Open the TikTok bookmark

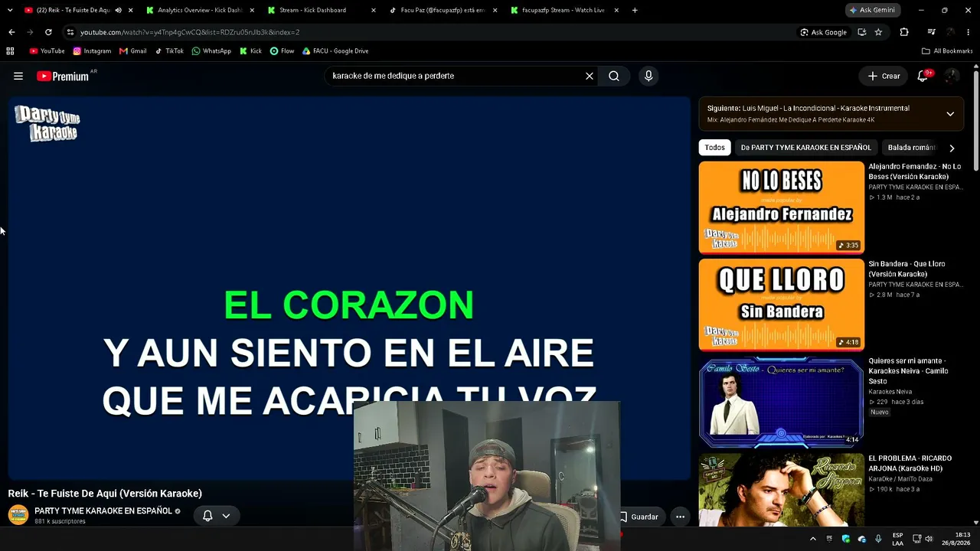(x=169, y=51)
